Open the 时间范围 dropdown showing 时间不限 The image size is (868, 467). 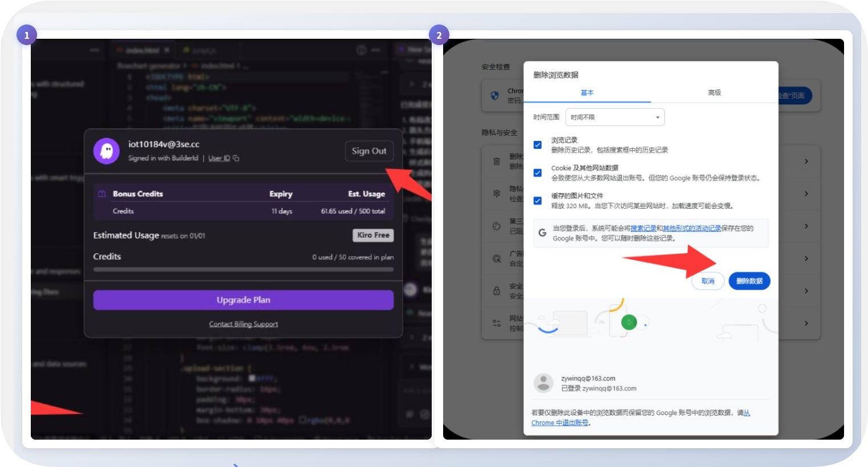(614, 117)
